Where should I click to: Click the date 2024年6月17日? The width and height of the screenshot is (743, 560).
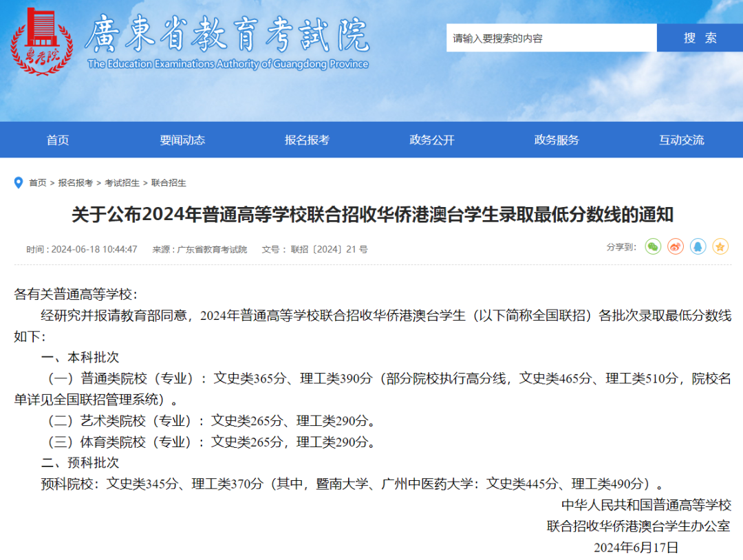pyautogui.click(x=636, y=548)
